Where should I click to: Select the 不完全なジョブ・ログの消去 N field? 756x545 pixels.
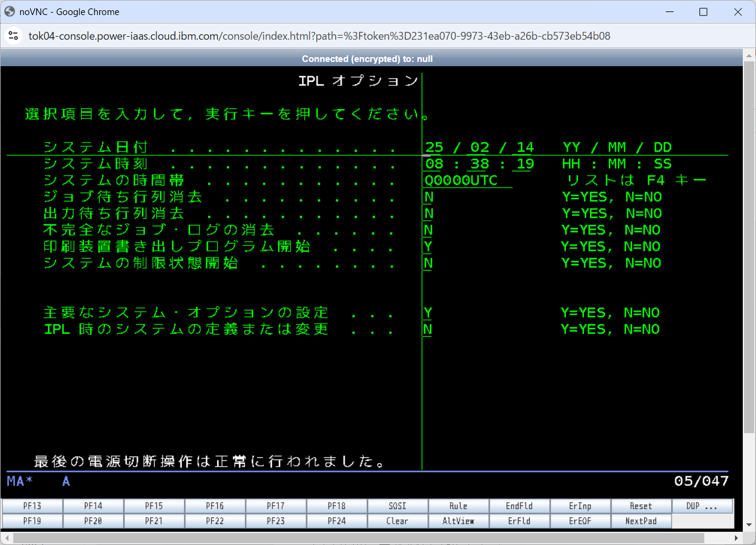click(x=428, y=230)
